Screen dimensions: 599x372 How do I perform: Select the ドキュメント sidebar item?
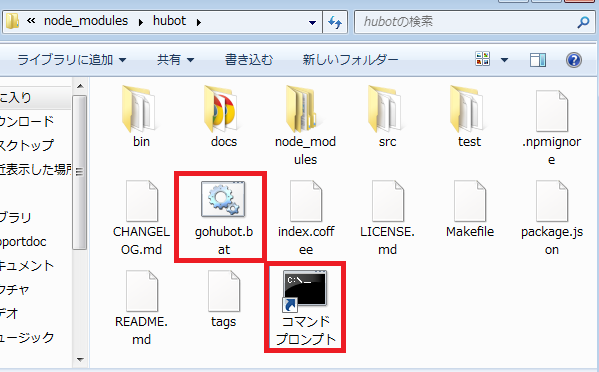pos(27,265)
